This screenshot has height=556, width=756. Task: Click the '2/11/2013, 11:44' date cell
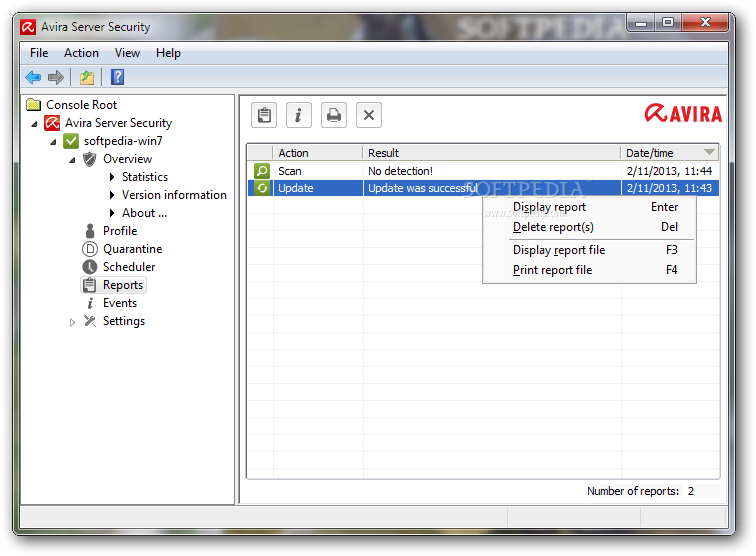(669, 171)
